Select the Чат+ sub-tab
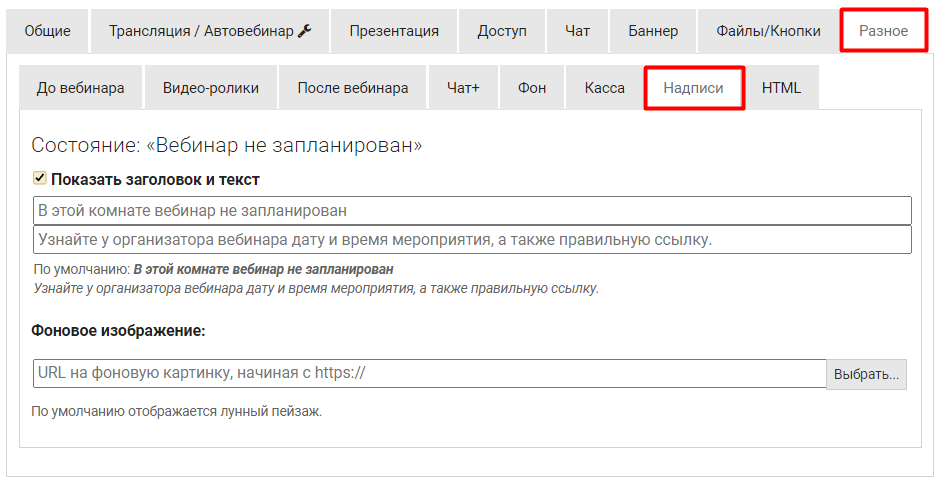The image size is (941, 483). (463, 88)
